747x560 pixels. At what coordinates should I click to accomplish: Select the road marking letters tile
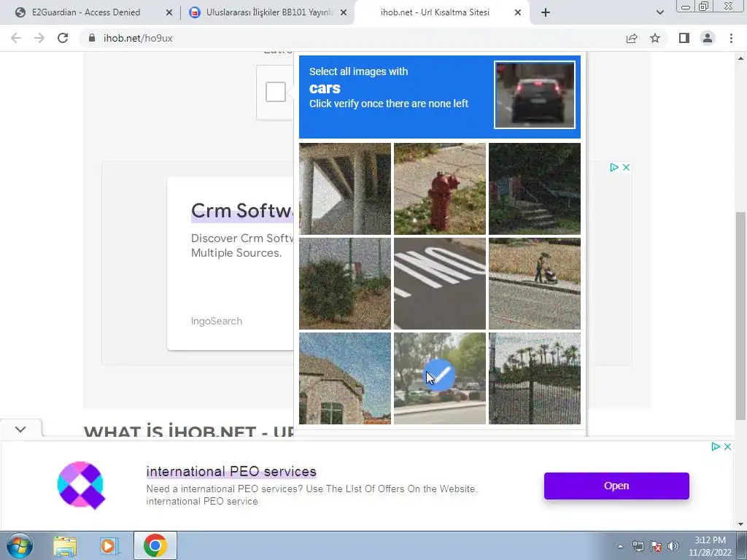click(x=440, y=284)
